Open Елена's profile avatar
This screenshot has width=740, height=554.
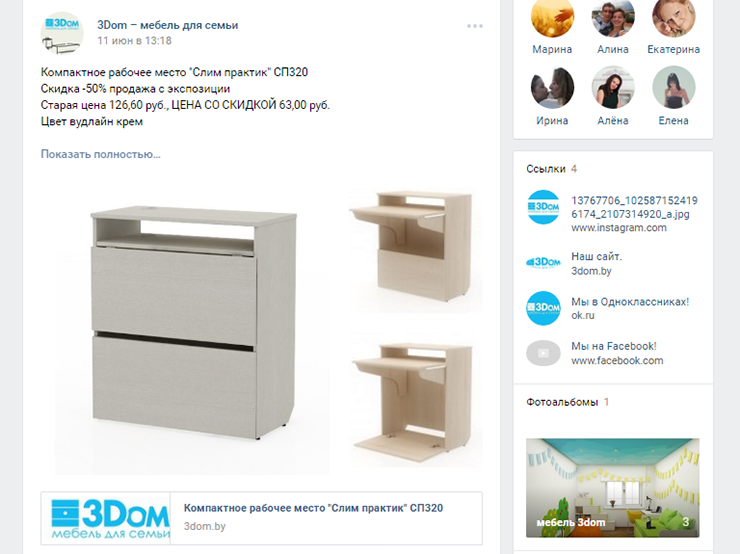click(x=673, y=87)
